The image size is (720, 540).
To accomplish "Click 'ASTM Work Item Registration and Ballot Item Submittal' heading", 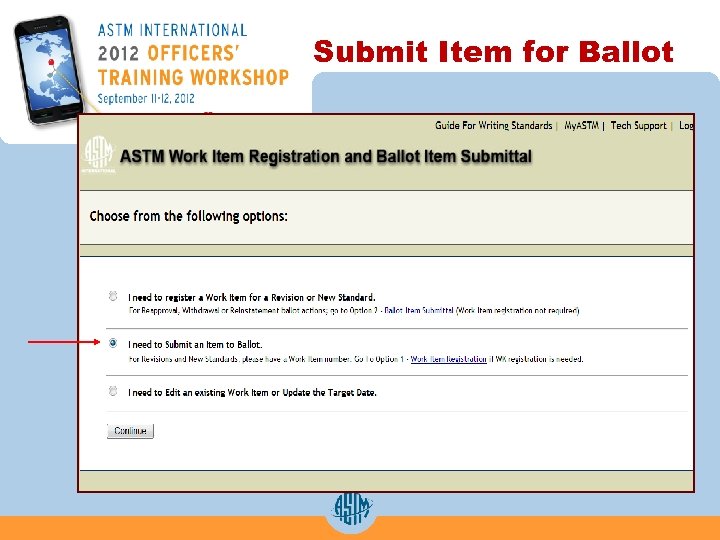I will [x=326, y=157].
